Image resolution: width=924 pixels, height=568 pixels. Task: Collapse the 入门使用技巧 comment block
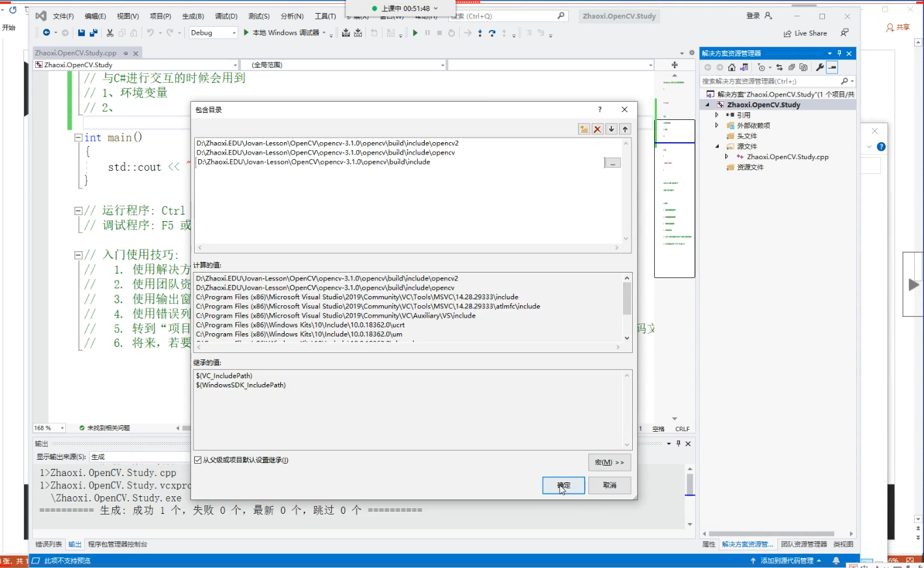pos(78,255)
